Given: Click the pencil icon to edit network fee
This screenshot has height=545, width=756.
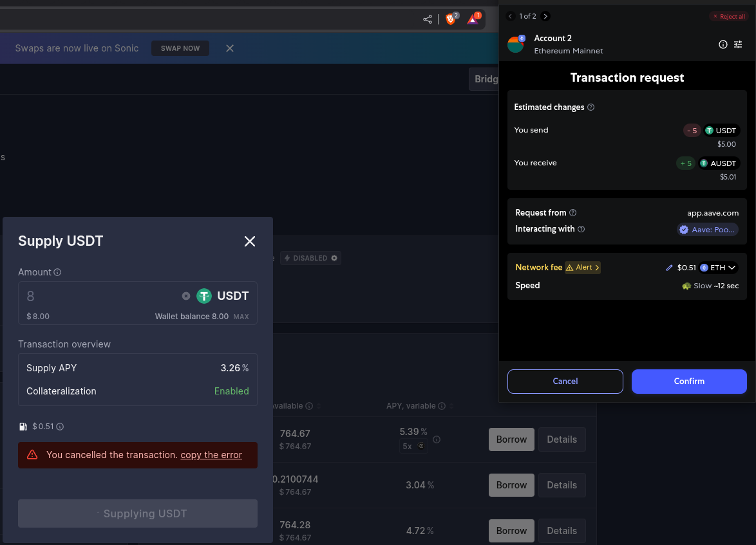Looking at the screenshot, I should (668, 268).
